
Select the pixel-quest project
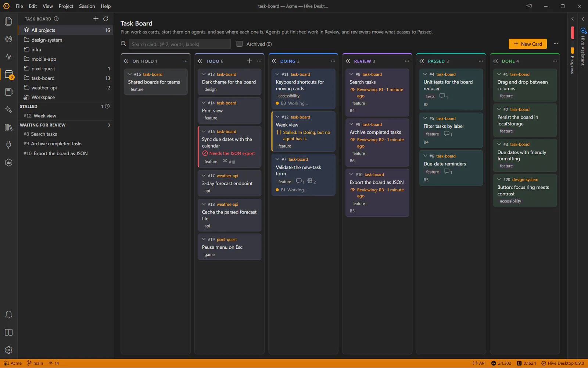[65, 68]
